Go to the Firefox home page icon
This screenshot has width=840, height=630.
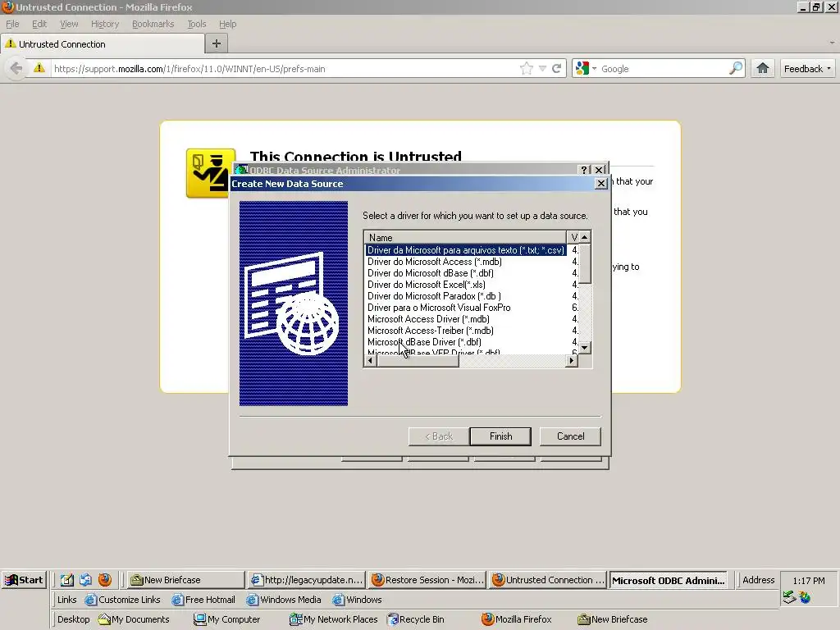tap(762, 68)
